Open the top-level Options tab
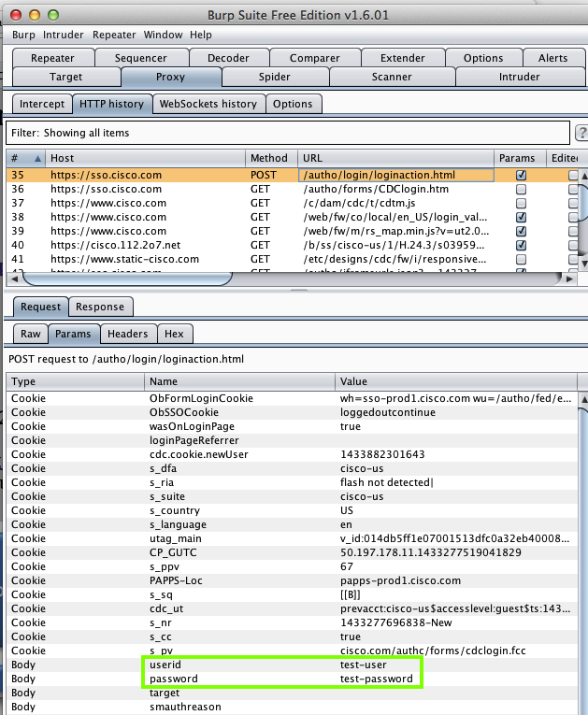The width and height of the screenshot is (588, 715). (483, 58)
